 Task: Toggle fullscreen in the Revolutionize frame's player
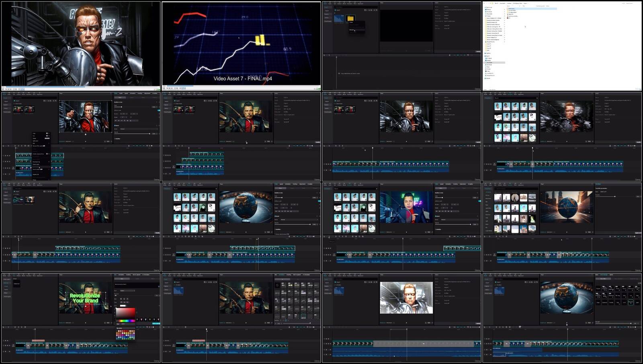click(111, 322)
